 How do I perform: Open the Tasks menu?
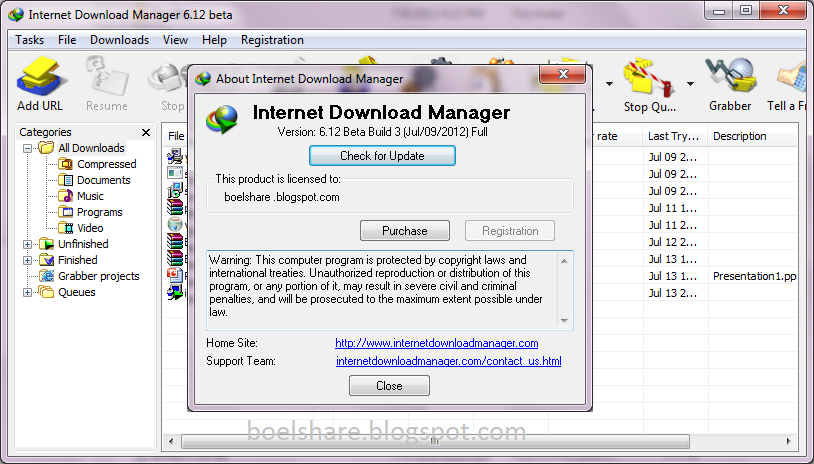(x=30, y=40)
